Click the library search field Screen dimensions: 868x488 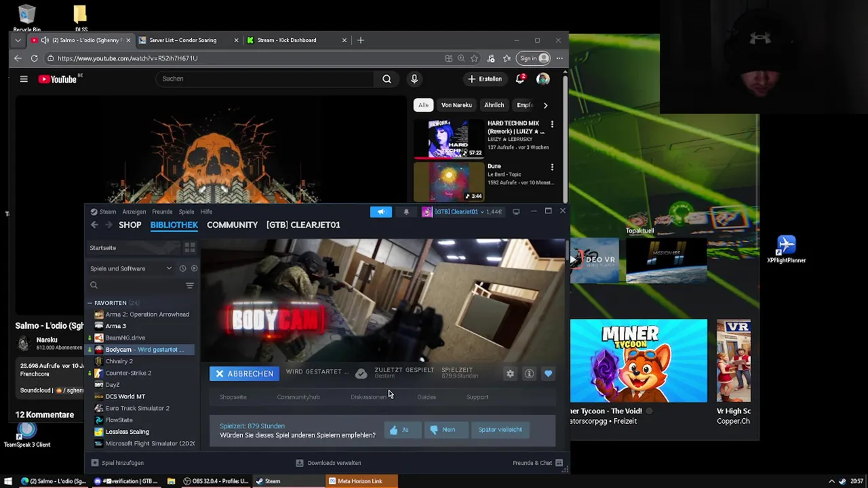(135, 285)
